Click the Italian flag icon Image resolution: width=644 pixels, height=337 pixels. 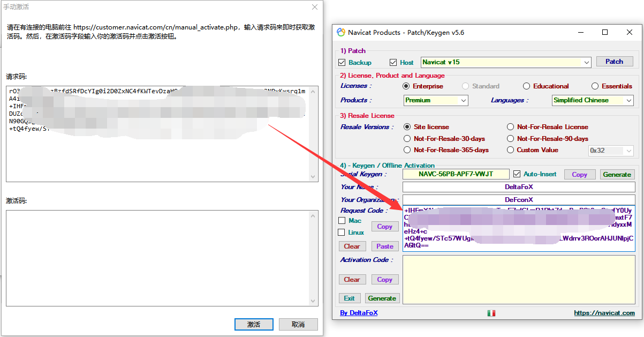[x=491, y=313]
